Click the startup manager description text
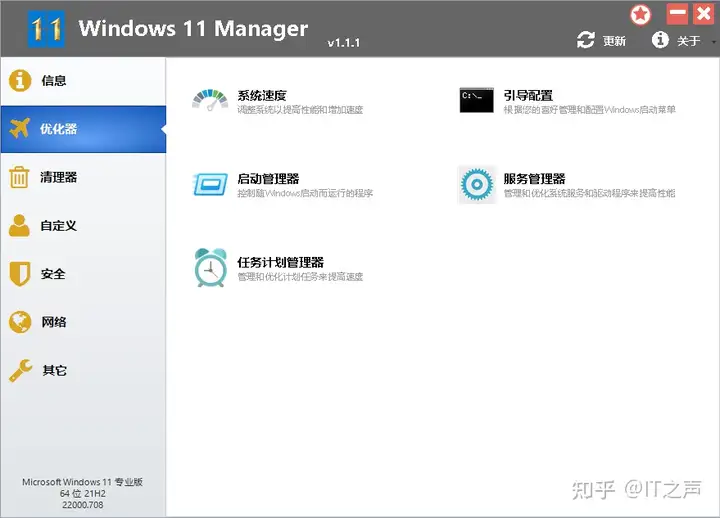This screenshot has height=518, width=720. (305, 193)
